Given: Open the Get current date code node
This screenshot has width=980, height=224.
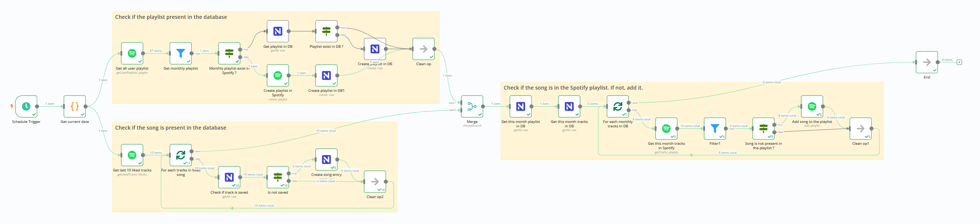Looking at the screenshot, I should [x=75, y=106].
